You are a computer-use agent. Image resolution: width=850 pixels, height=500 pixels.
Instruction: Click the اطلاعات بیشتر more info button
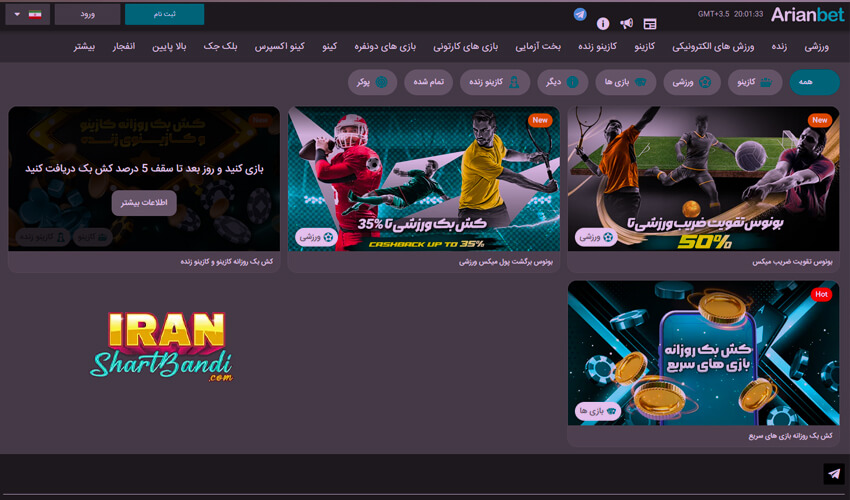tap(144, 203)
